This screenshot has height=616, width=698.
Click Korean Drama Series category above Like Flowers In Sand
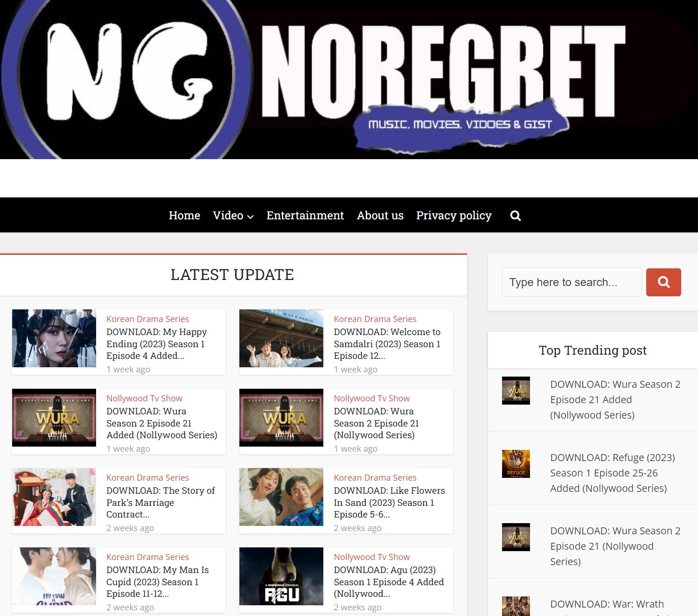point(375,477)
